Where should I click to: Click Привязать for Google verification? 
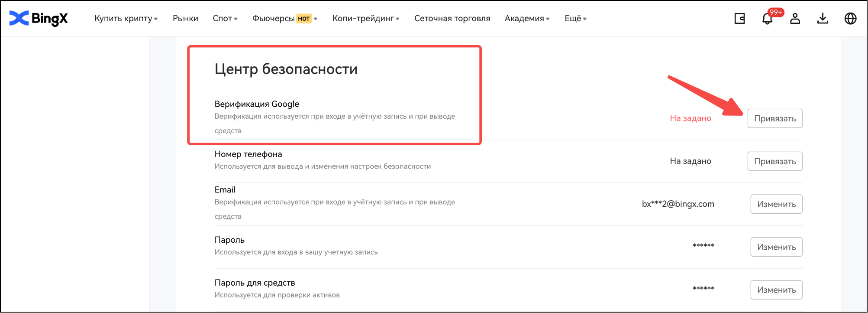coord(774,118)
